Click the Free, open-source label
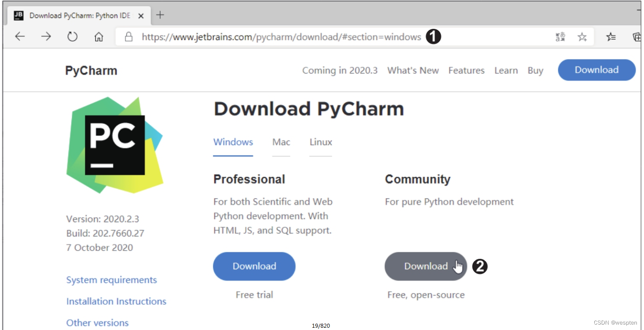The image size is (644, 330). point(426,295)
